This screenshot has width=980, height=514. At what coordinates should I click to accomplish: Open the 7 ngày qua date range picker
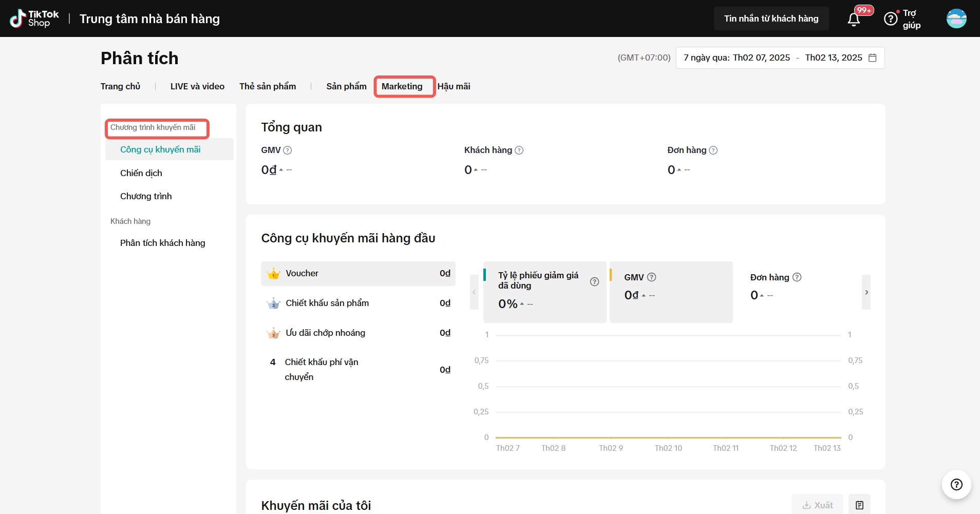tap(780, 58)
